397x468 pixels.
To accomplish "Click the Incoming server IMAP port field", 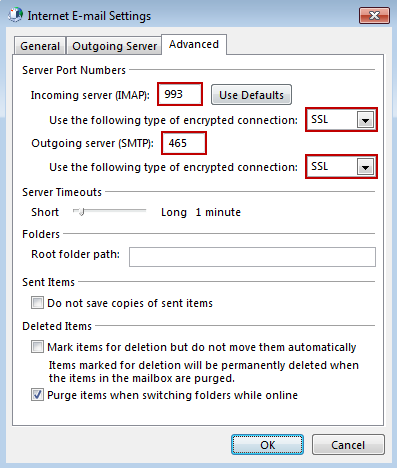I will 180,94.
